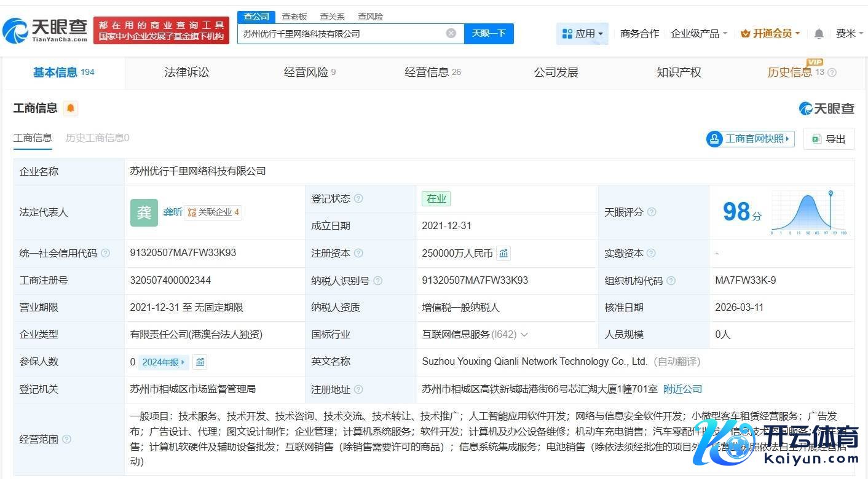Expand 互联网信息服务 industry chevron
This screenshot has width=868, height=479.
(x=524, y=335)
